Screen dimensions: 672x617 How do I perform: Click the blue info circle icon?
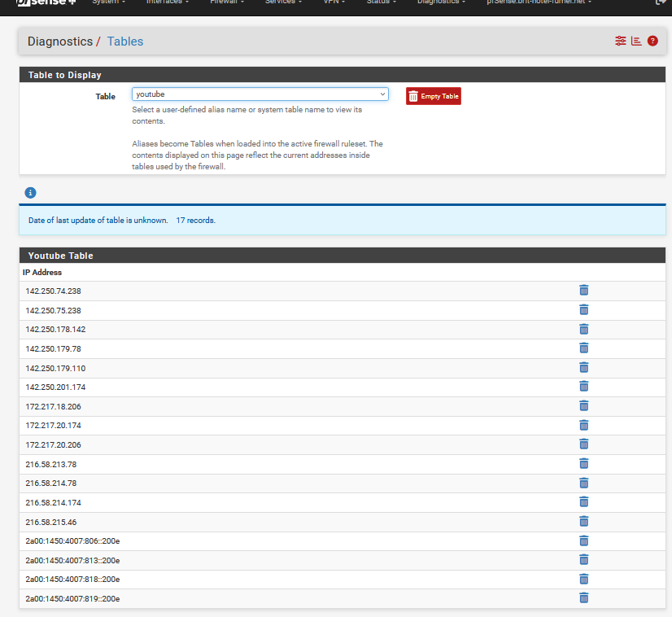(x=30, y=193)
